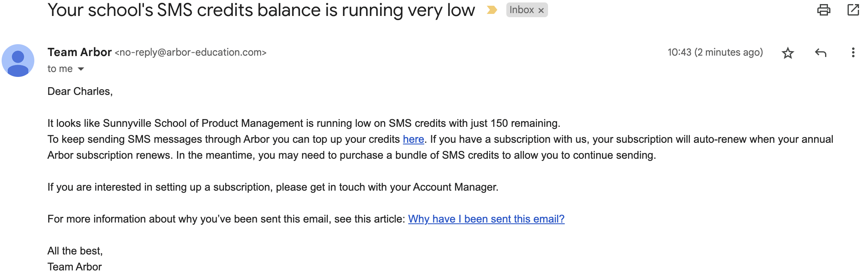The width and height of the screenshot is (868, 279).
Task: Print this email using the printer icon
Action: (x=823, y=10)
